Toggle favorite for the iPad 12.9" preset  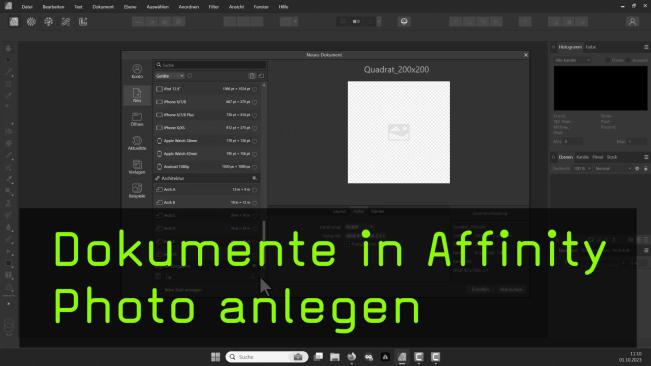(x=255, y=89)
